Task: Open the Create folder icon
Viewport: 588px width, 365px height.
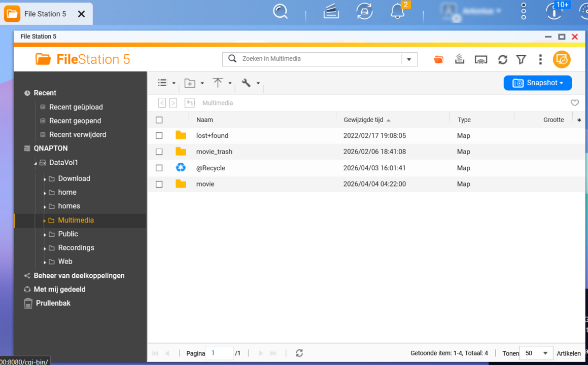Action: (190, 83)
